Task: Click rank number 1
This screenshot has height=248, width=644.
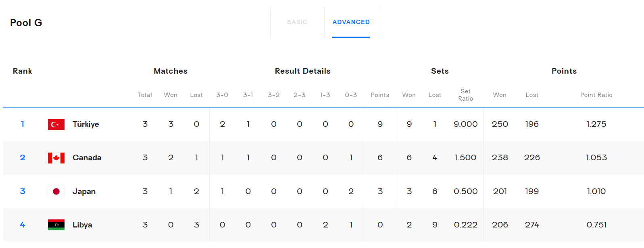Action: 23,124
